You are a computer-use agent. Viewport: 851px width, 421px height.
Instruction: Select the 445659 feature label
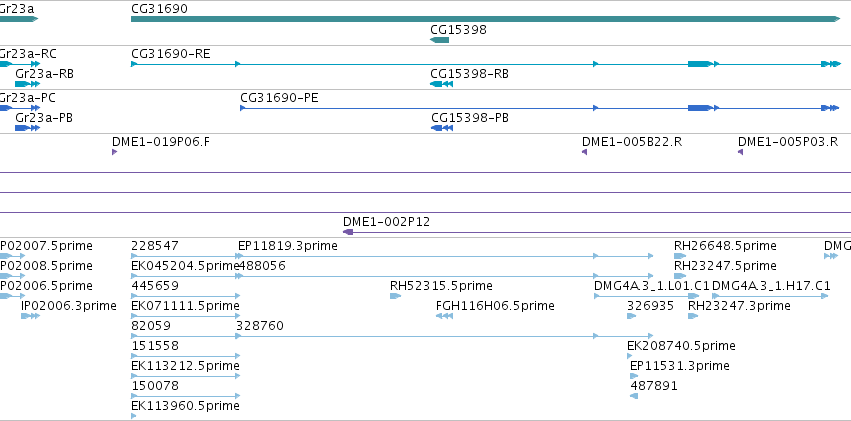click(x=155, y=286)
